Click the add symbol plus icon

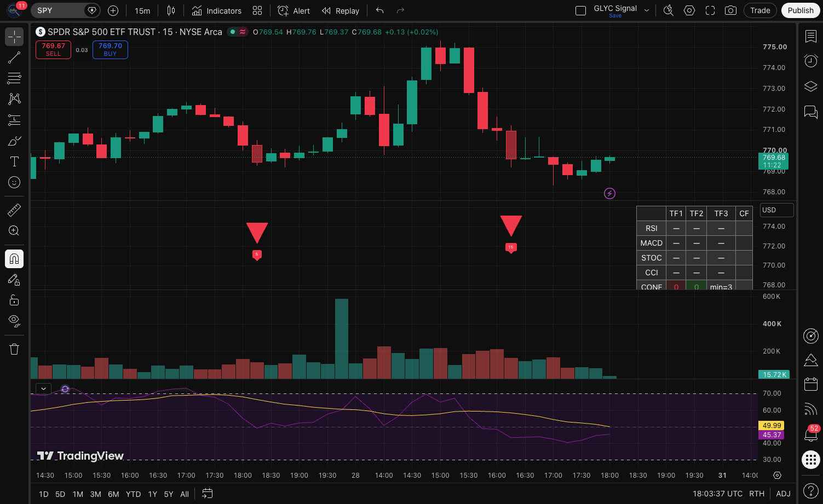click(113, 10)
